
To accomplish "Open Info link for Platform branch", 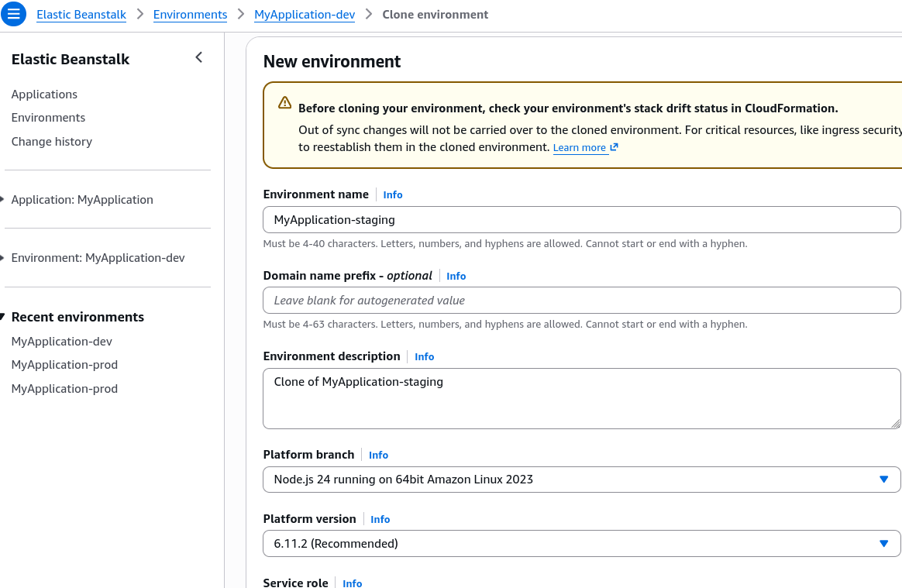I will pos(378,455).
